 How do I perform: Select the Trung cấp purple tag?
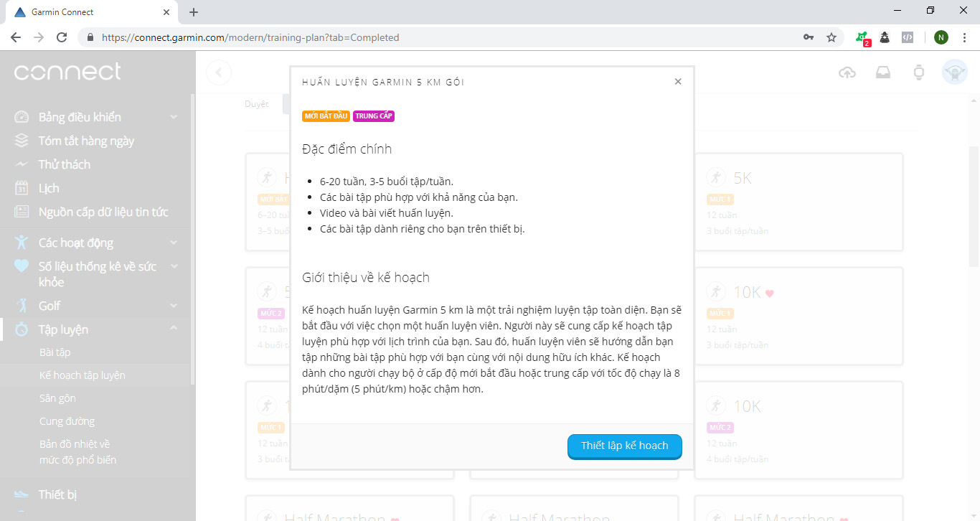pos(374,116)
